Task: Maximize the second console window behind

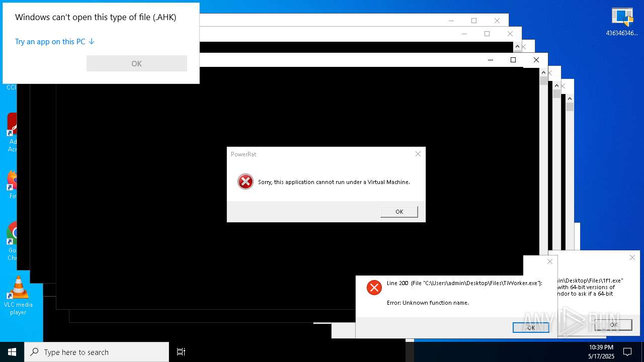Action: [x=487, y=34]
